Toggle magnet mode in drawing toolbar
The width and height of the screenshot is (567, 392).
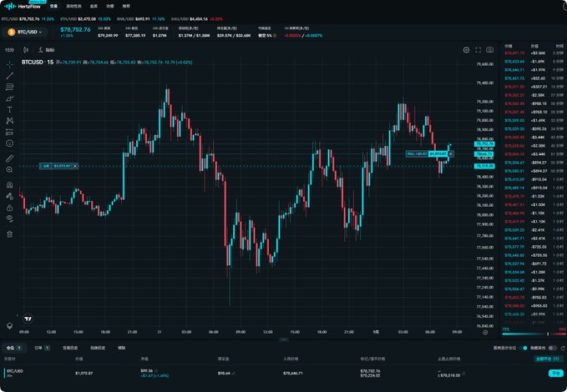[x=10, y=185]
